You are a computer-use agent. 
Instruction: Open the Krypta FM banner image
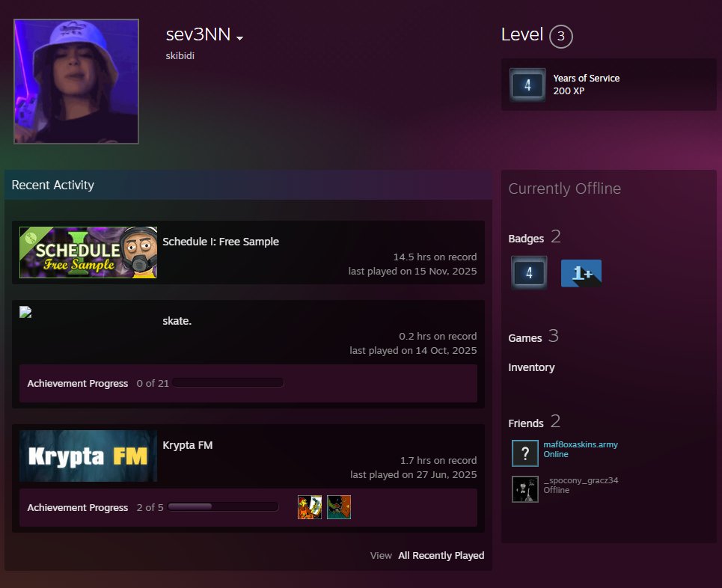click(88, 456)
